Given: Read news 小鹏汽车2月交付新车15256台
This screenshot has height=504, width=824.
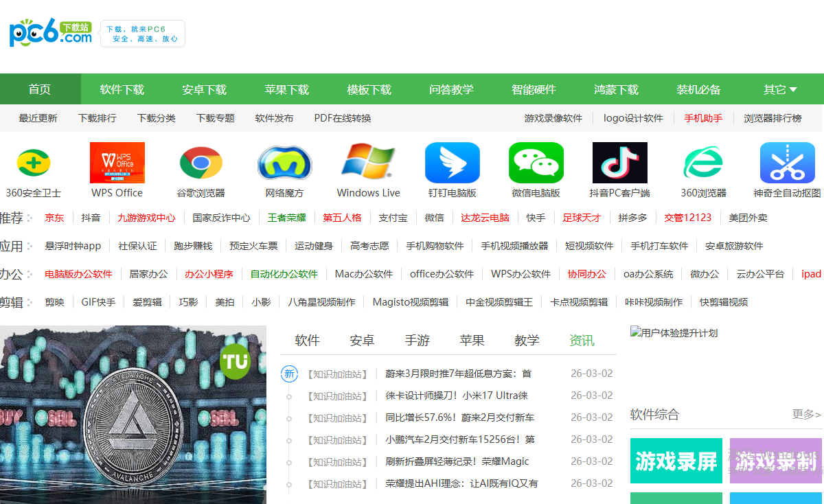Looking at the screenshot, I should click(x=460, y=439).
